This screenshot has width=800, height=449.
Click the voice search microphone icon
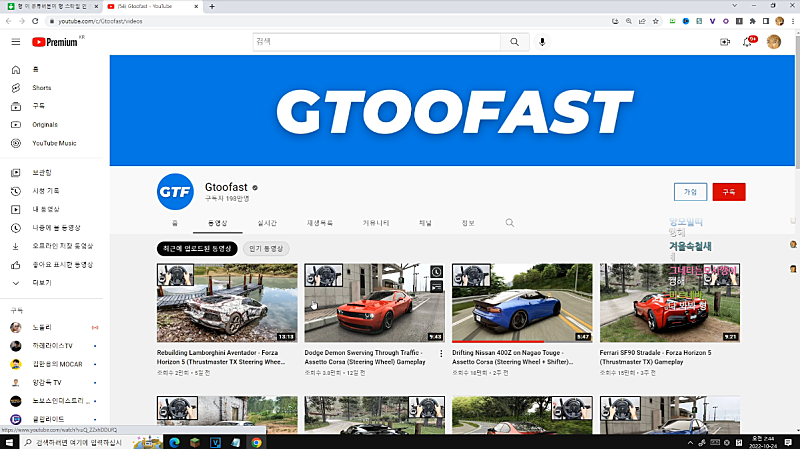543,42
